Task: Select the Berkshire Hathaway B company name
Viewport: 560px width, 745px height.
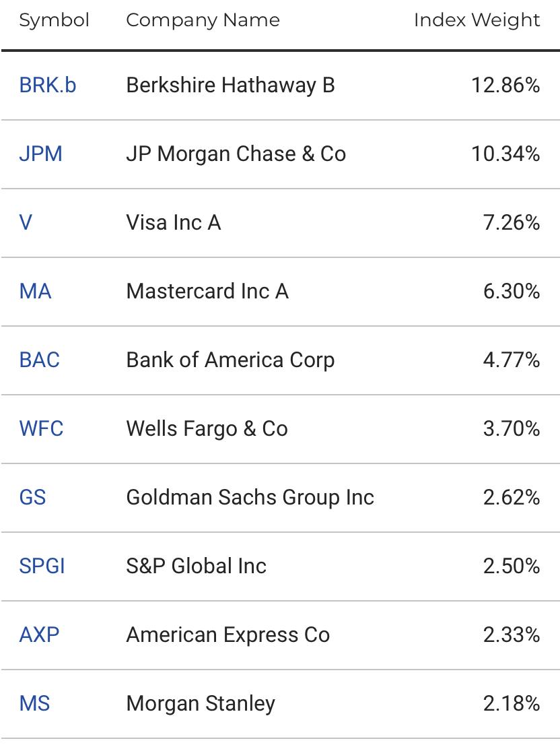Action: (x=231, y=86)
